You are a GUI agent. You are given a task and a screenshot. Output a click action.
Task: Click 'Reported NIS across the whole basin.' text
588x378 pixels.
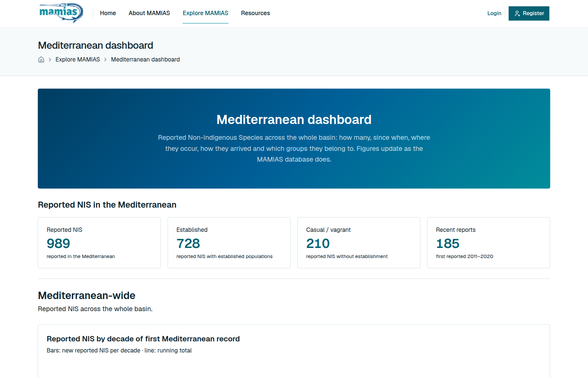(95, 309)
